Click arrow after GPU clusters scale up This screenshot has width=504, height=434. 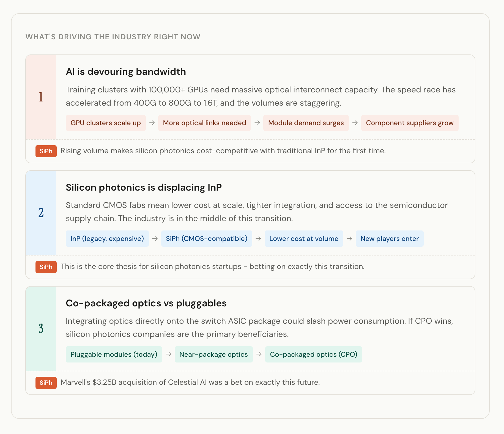[152, 123]
